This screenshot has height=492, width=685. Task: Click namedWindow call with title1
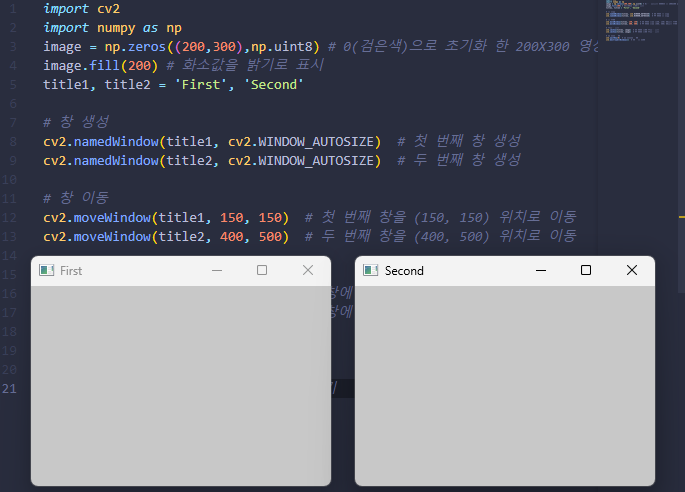click(x=212, y=142)
